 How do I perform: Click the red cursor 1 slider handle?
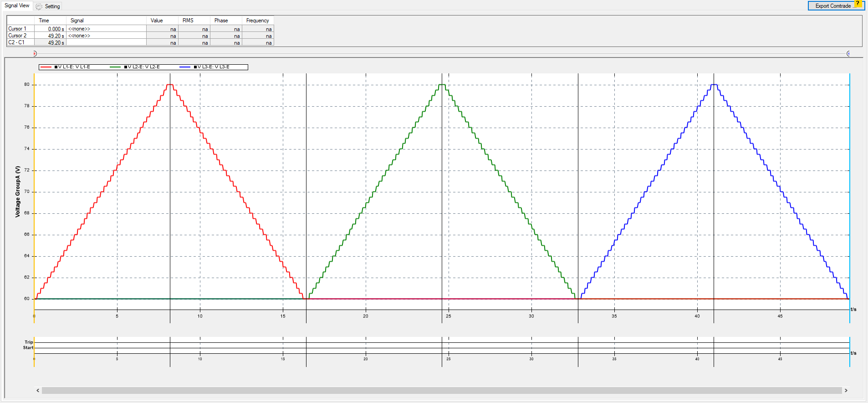[35, 54]
